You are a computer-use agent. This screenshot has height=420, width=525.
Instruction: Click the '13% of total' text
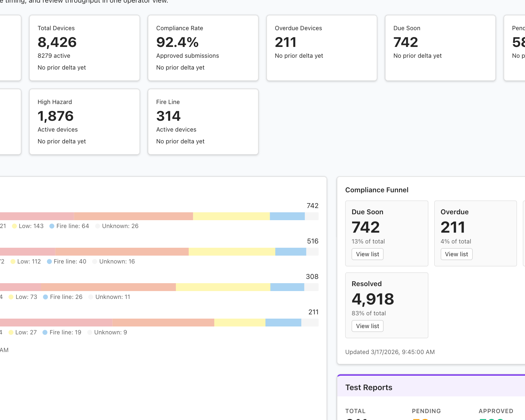[368, 241]
